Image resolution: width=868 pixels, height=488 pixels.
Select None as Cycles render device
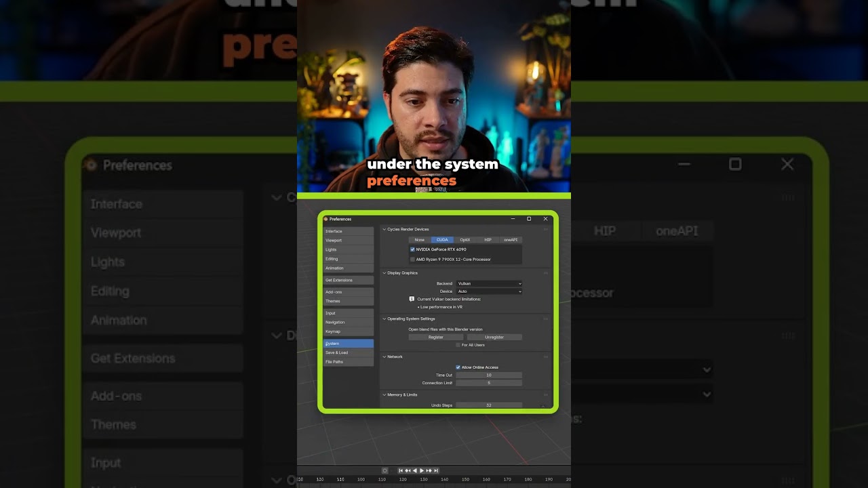pos(420,240)
